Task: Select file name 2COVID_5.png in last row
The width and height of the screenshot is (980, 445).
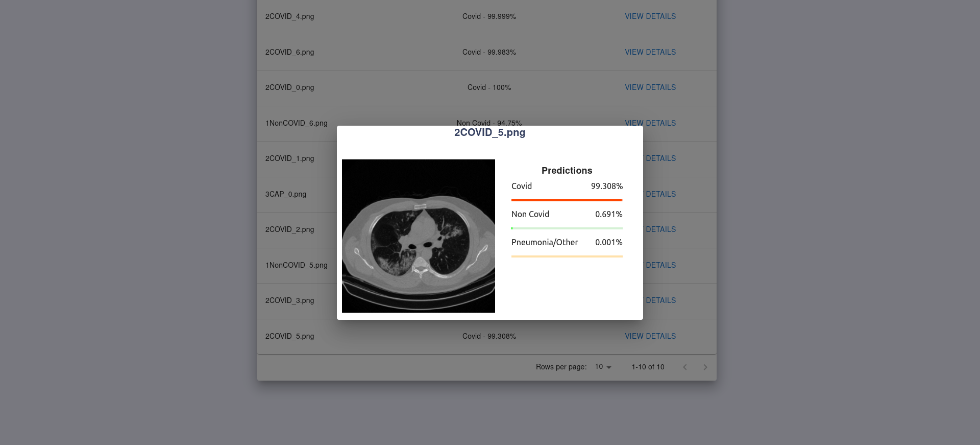Action: 289,336
